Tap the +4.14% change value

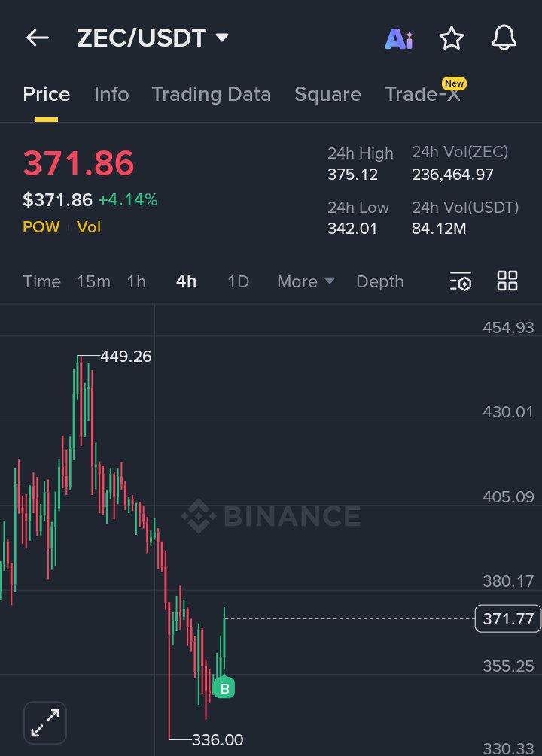tap(128, 199)
